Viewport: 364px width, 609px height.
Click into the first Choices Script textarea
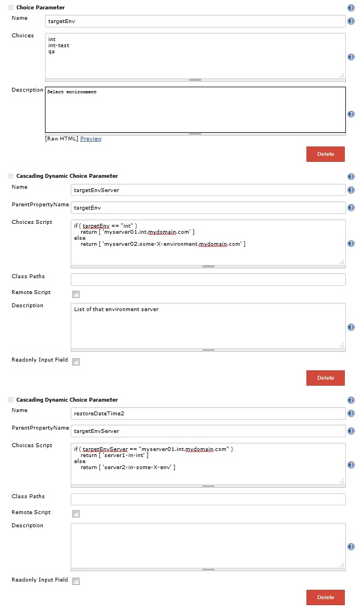click(x=208, y=243)
